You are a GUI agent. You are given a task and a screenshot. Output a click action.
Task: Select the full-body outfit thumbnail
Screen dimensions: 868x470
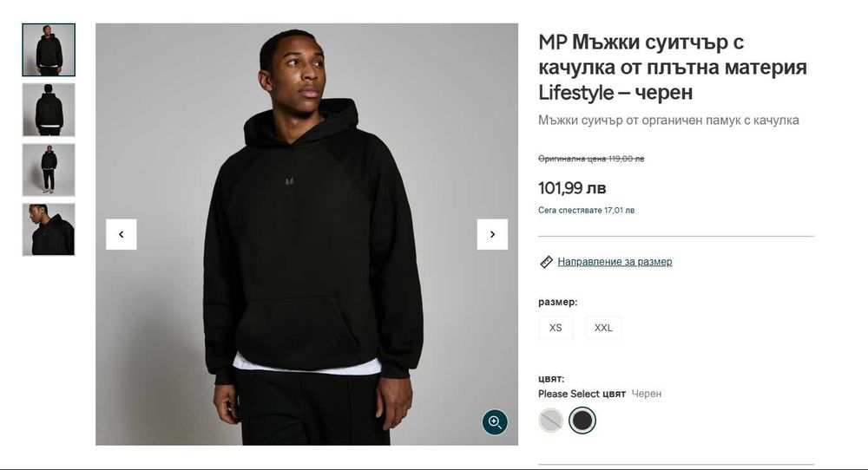(x=49, y=170)
